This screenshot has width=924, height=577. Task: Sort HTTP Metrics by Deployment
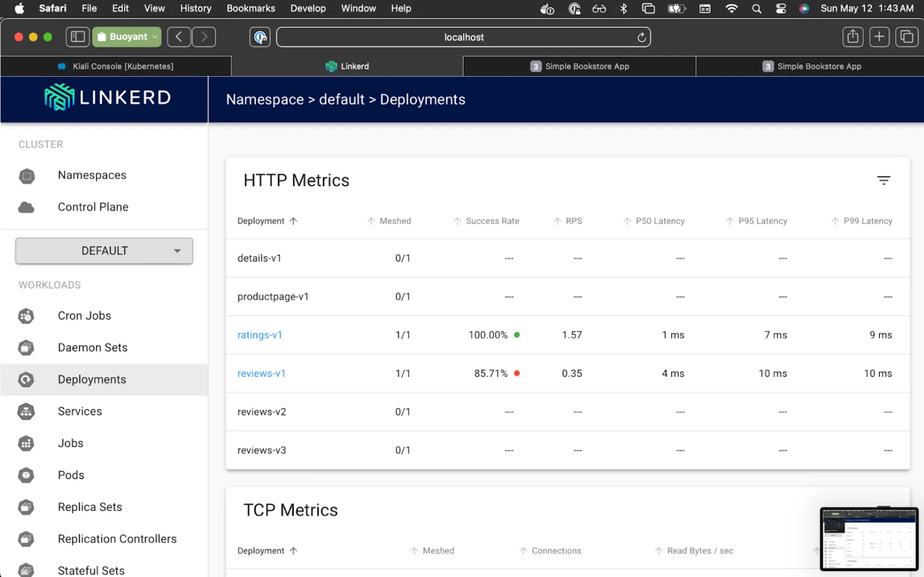click(267, 221)
